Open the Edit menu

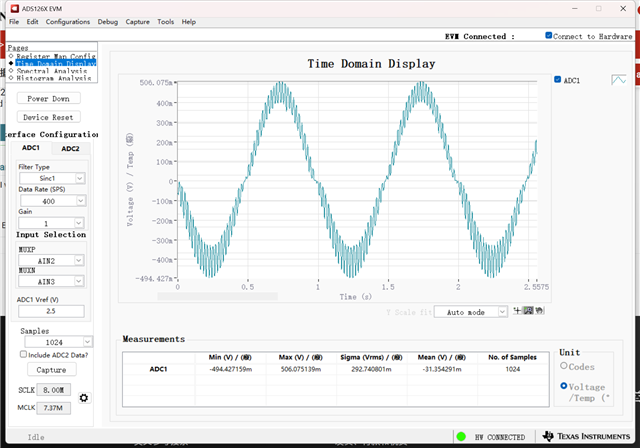tap(33, 22)
